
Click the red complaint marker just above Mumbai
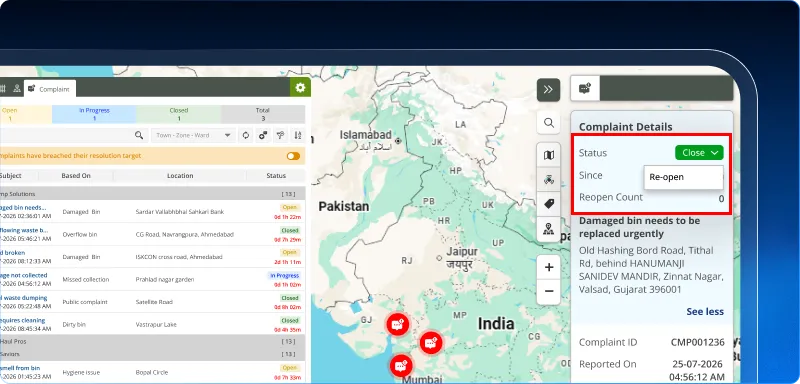(400, 366)
